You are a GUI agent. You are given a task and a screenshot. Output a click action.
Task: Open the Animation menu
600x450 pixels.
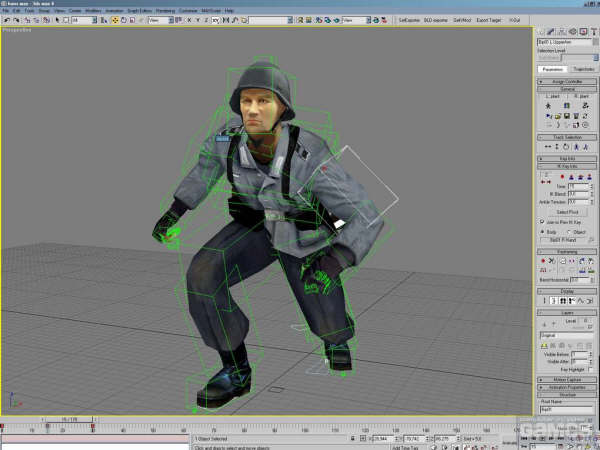coord(114,11)
